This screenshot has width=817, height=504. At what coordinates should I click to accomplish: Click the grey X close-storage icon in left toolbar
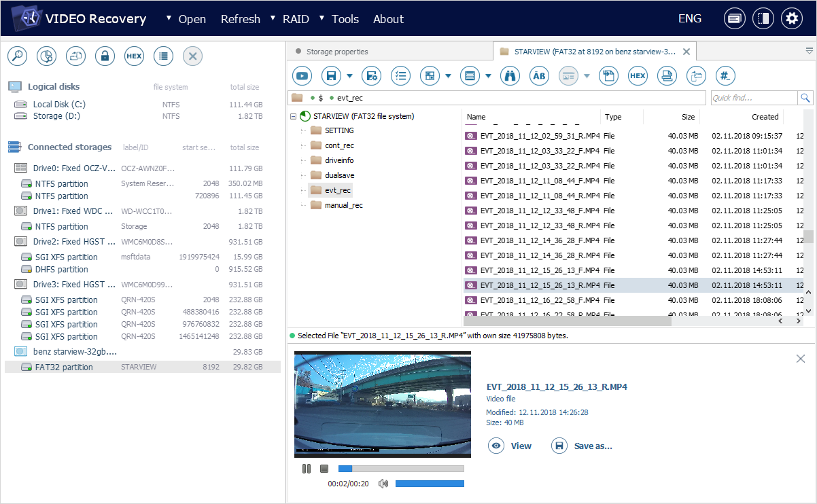[x=192, y=56]
